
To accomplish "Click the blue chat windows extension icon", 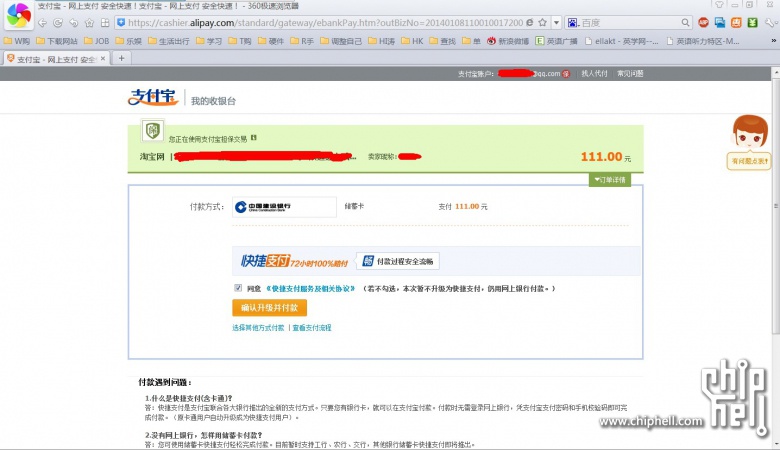I will coord(720,22).
